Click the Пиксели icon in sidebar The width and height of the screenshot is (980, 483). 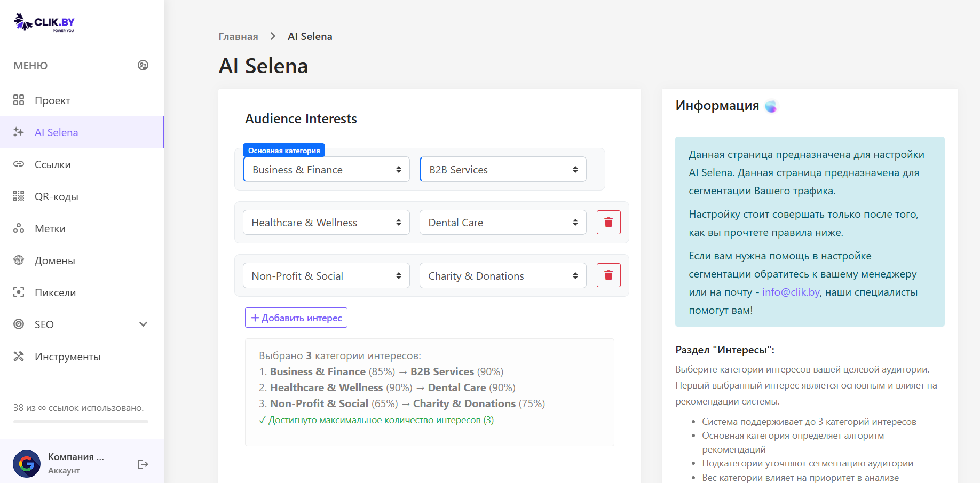point(19,292)
